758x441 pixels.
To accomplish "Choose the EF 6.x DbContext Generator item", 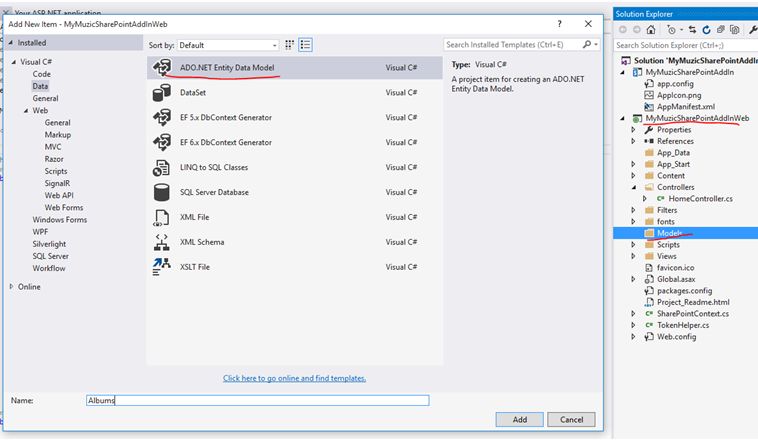I will tap(294, 142).
